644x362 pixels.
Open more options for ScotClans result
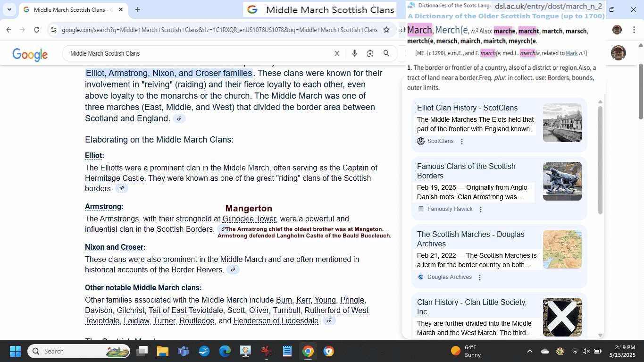pyautogui.click(x=462, y=142)
